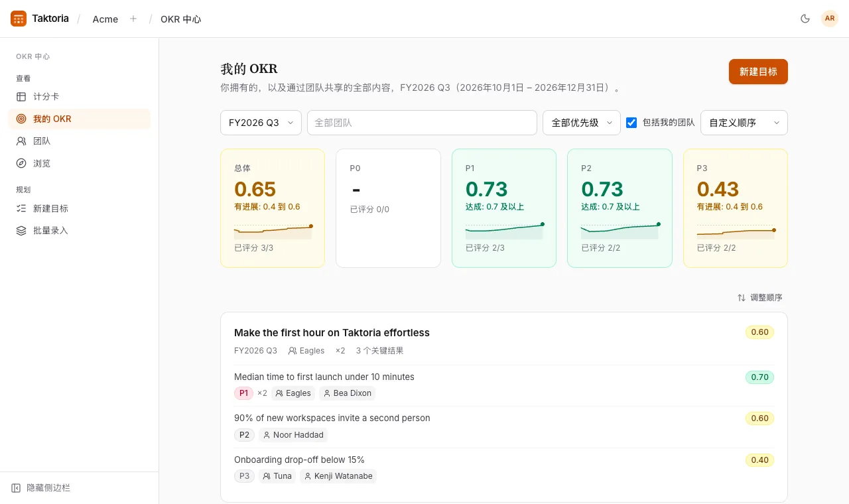The height and width of the screenshot is (504, 849).
Task: Open objective Make the first hour on Taktoria effortless
Action: tap(332, 333)
